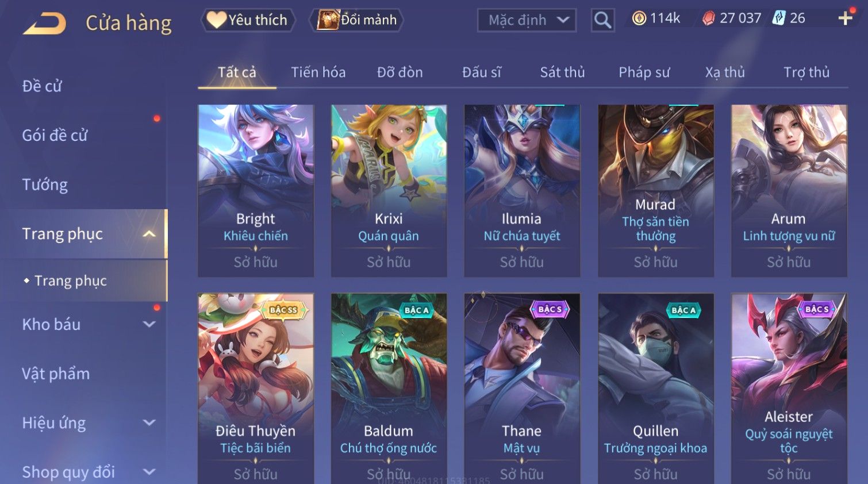Switch to the Sát thủ tab

coord(562,72)
